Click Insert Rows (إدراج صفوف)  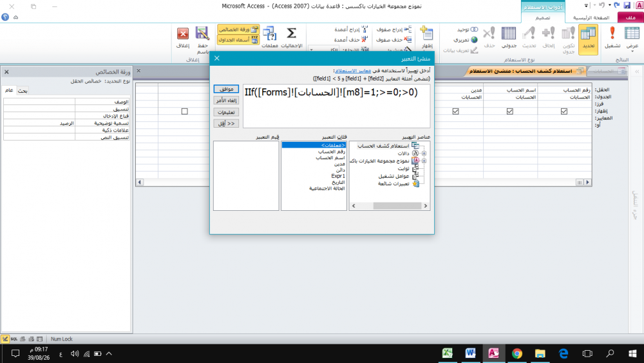pos(394,30)
